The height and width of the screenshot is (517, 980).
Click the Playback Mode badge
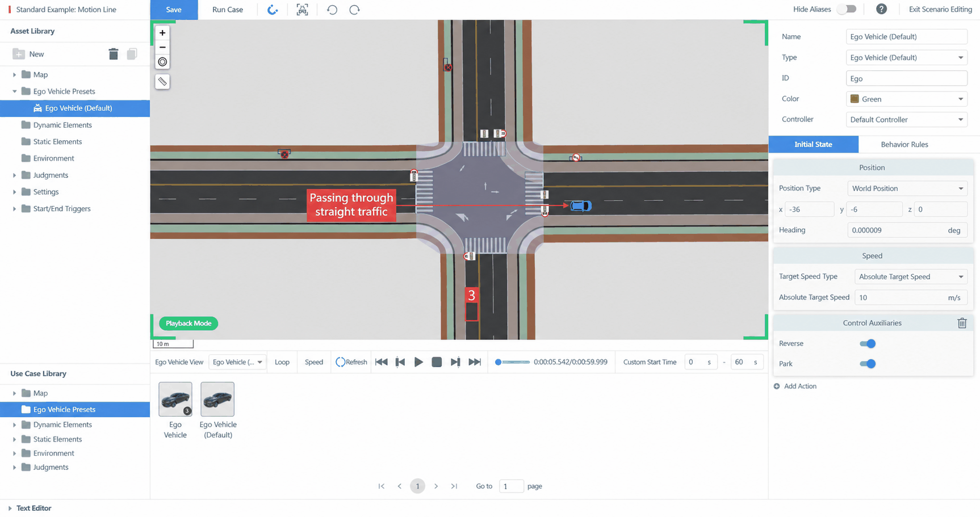(x=189, y=323)
